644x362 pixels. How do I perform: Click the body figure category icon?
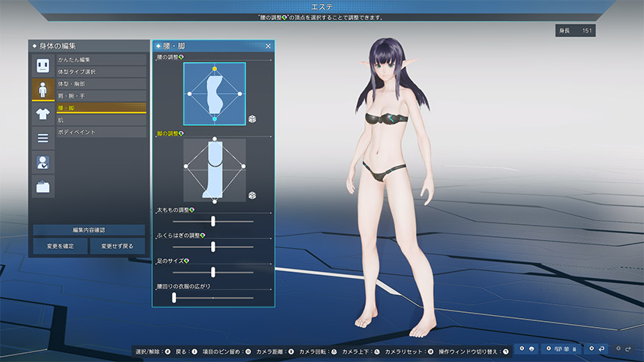[x=42, y=90]
